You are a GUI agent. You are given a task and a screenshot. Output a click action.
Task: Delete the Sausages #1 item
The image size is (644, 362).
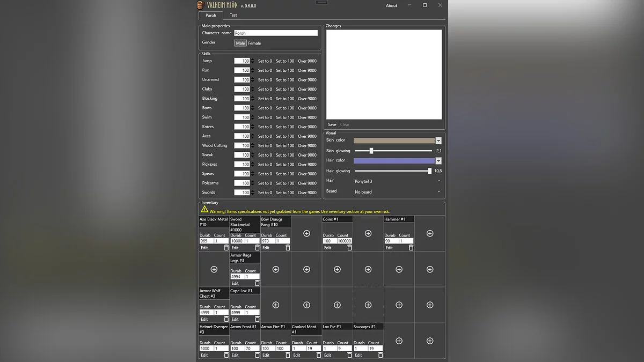point(380,355)
